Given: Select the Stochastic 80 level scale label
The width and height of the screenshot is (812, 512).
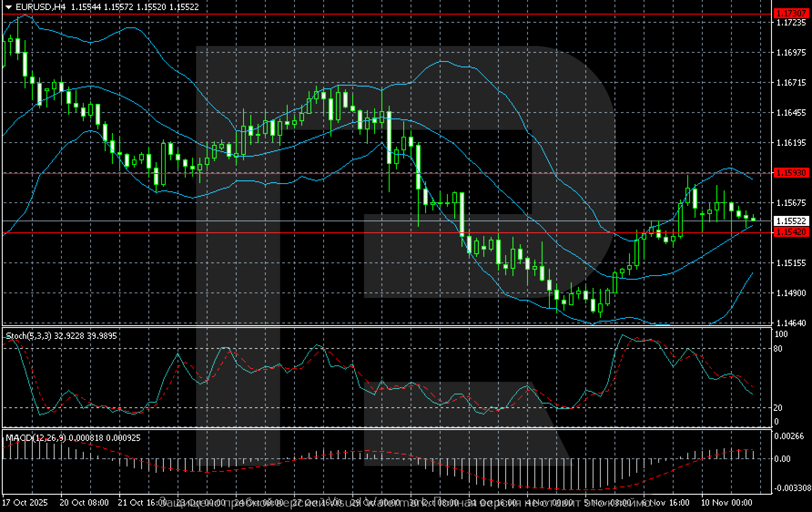Looking at the screenshot, I should click(778, 349).
